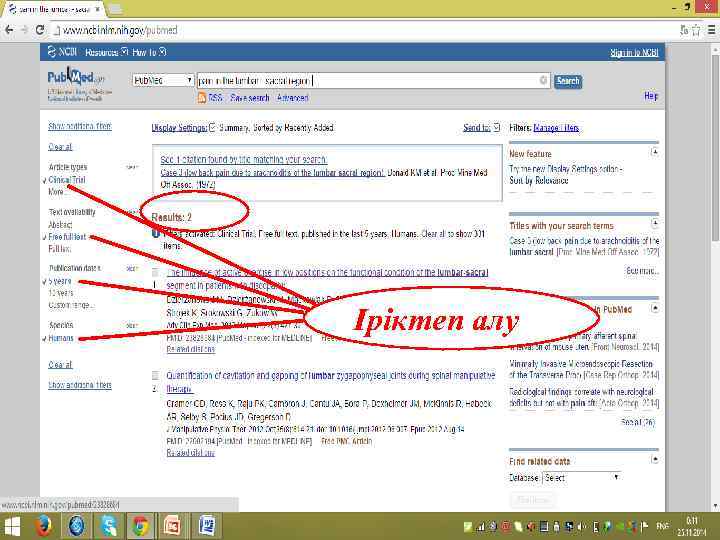This screenshot has height=540, width=720.
Task: Click the top Show additional filters link
Action: tap(80, 126)
